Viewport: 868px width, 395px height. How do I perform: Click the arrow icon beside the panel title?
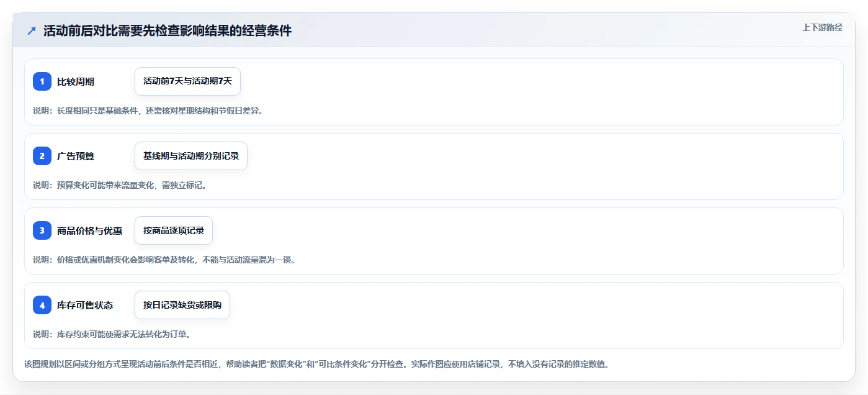pos(32,31)
